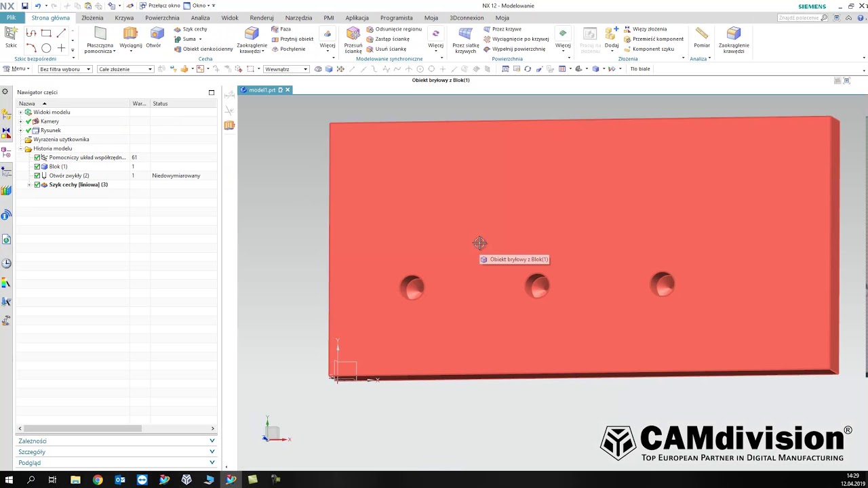Click the Pochylenie draft tool
The image size is (868, 488).
[288, 49]
